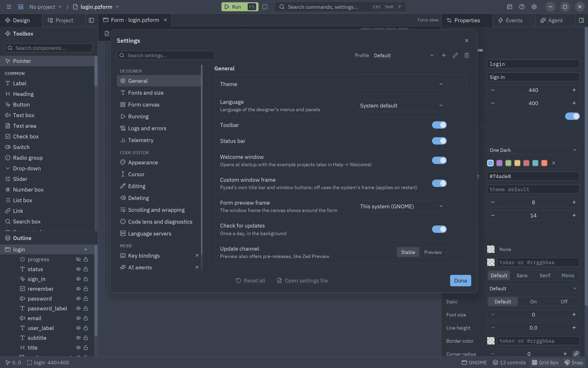Screen dimensions: 588x368
Task: Click Open settings file
Action: 303,281
